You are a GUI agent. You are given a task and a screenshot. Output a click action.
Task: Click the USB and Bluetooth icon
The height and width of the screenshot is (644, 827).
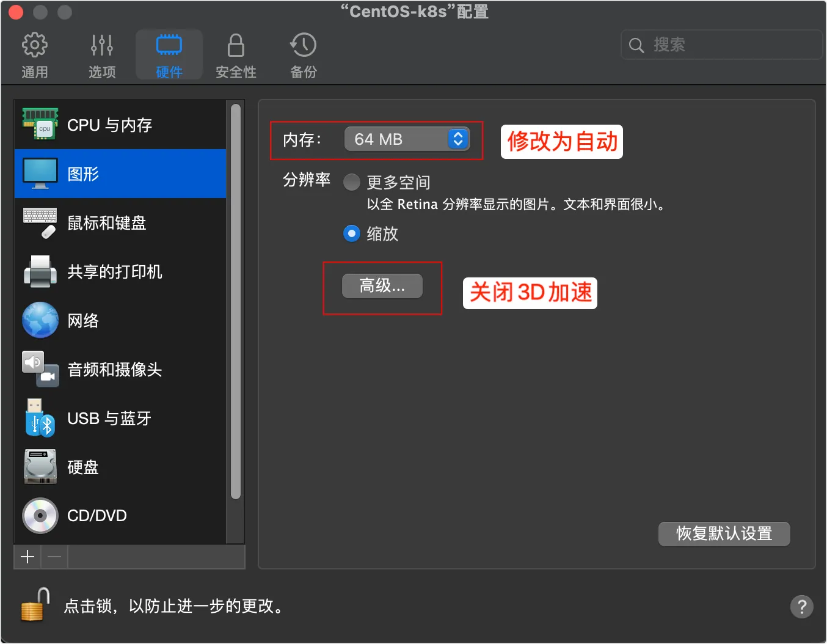pyautogui.click(x=40, y=418)
